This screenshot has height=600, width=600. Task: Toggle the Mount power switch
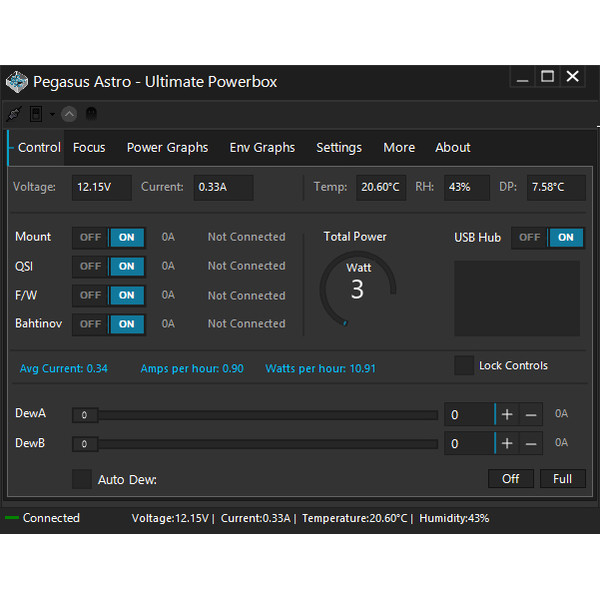(x=108, y=237)
